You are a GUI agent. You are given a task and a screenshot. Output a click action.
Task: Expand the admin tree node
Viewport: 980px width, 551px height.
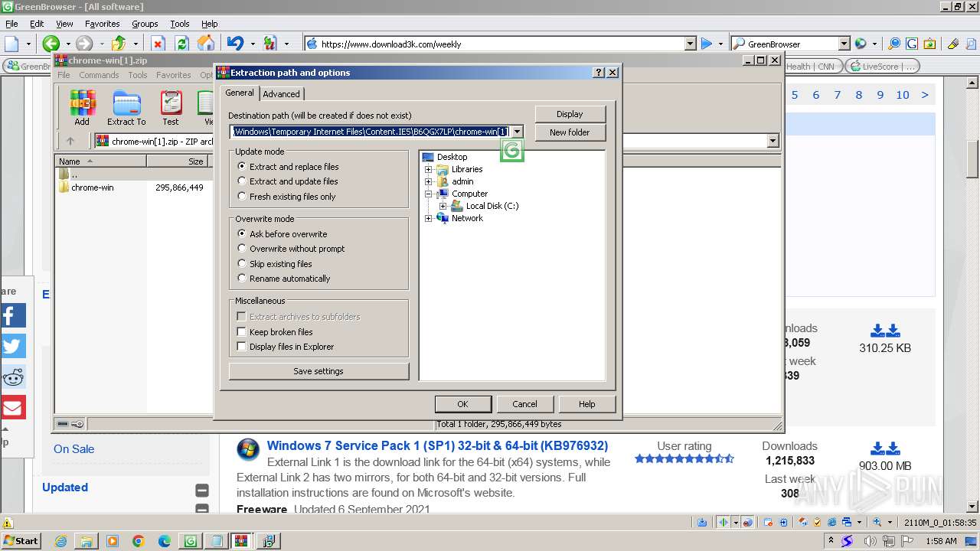[429, 181]
